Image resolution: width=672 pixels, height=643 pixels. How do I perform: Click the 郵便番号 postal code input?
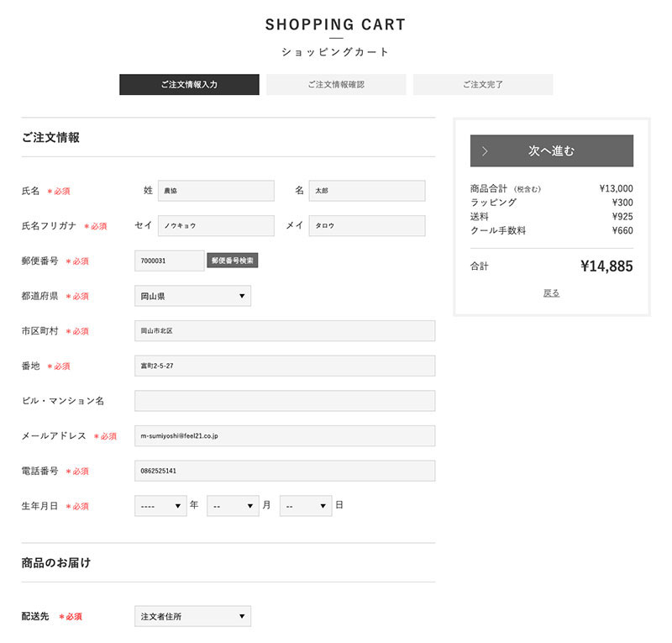[x=170, y=261]
